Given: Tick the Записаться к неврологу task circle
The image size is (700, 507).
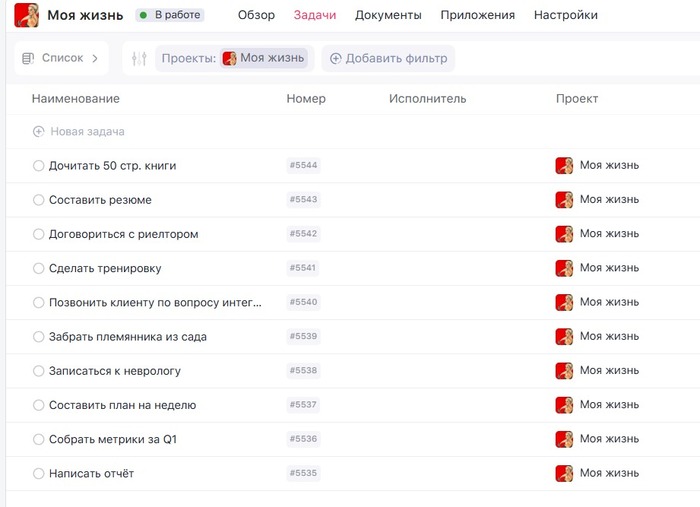Looking at the screenshot, I should [x=39, y=371].
